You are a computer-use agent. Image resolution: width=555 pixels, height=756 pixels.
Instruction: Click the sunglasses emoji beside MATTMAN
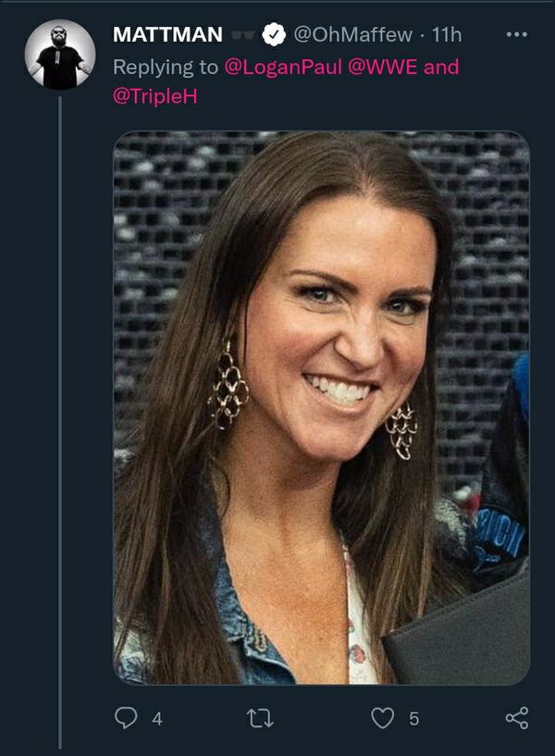(243, 35)
